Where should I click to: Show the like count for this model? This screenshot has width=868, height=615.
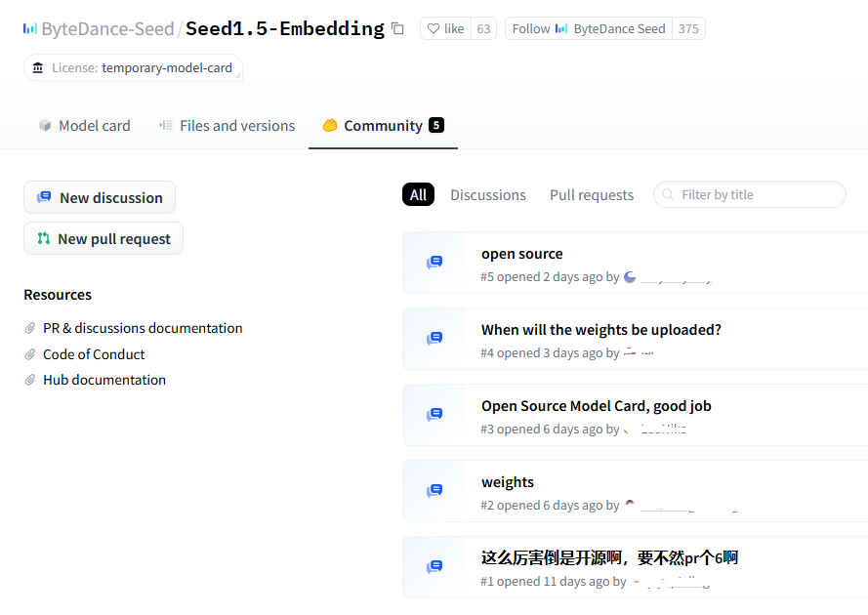[483, 28]
